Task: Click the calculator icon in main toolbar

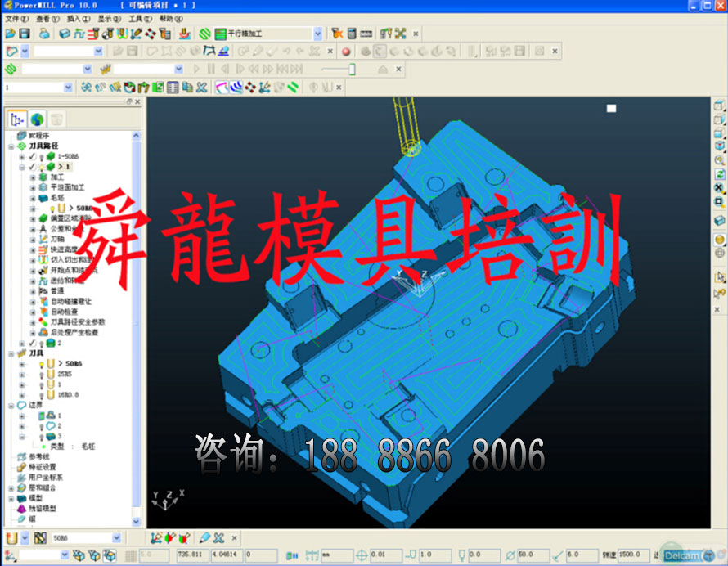Action: (x=352, y=34)
